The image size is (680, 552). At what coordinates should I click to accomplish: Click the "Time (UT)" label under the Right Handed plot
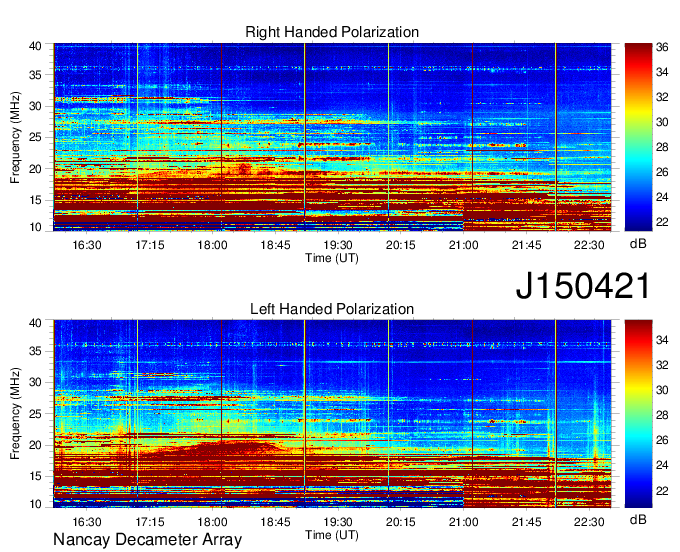coord(332,258)
